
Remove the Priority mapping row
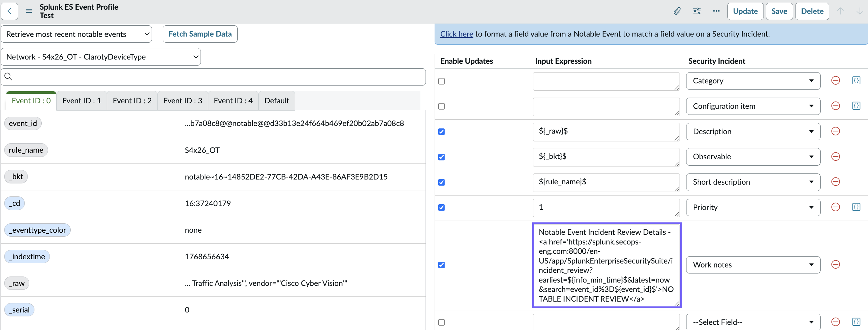click(x=835, y=207)
